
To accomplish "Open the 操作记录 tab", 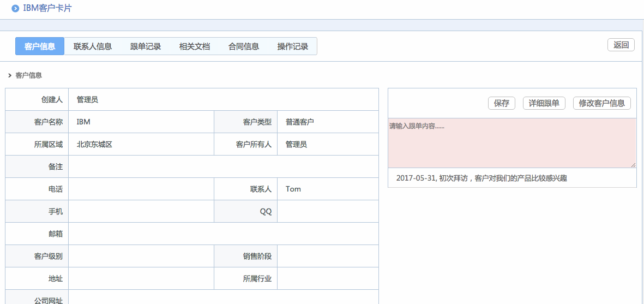I will tap(293, 46).
